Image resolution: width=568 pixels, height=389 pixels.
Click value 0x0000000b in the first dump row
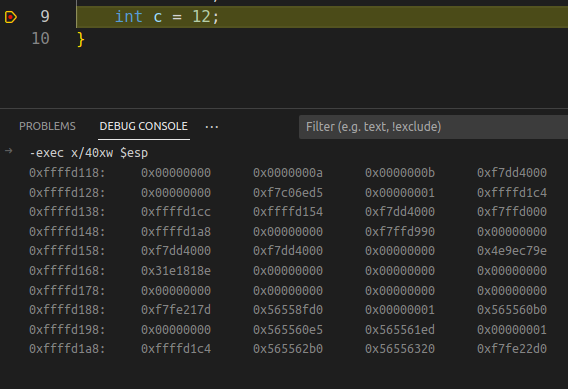(400, 173)
